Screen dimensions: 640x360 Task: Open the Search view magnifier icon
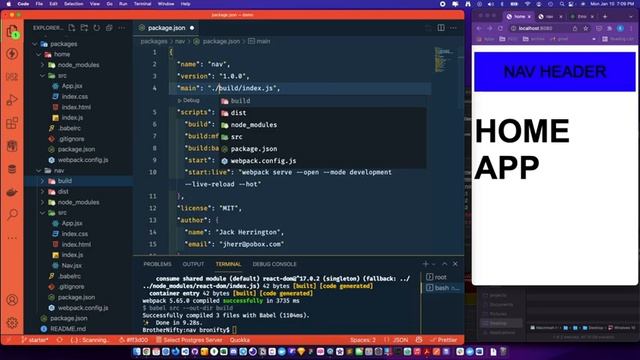12,214
